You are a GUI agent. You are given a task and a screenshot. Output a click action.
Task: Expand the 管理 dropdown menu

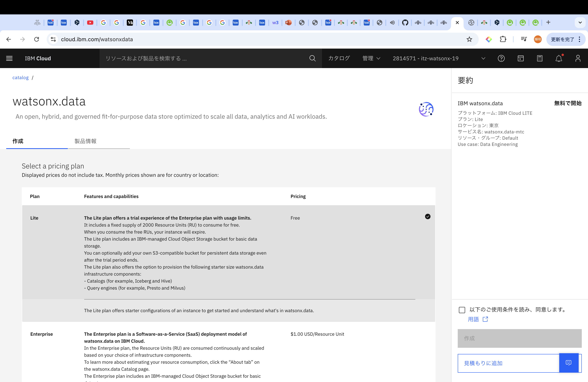[x=371, y=58]
